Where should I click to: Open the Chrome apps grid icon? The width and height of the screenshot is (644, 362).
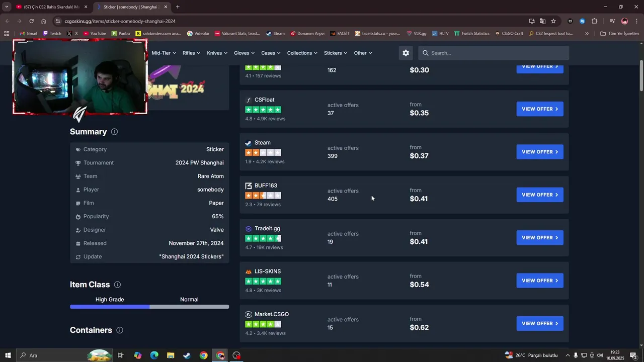point(7,34)
